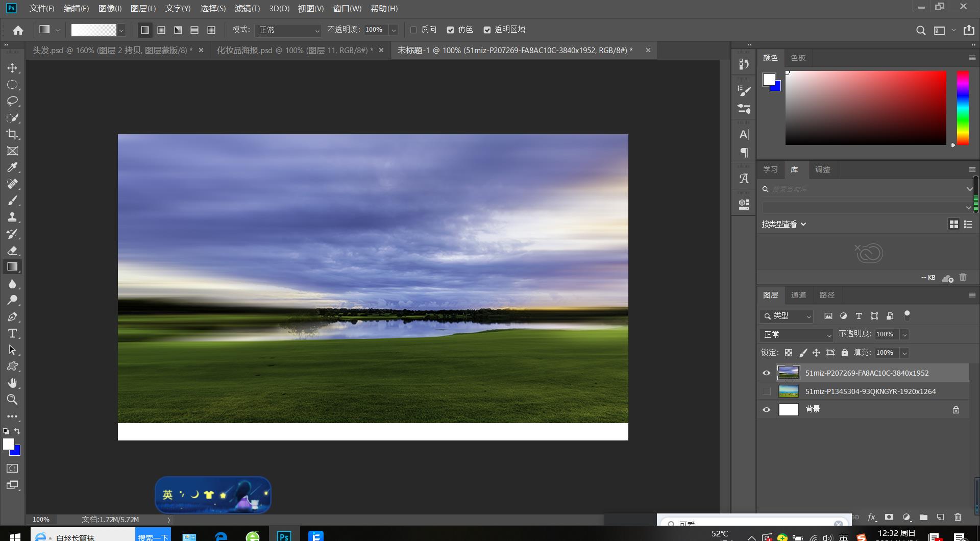Open Edge browser from the taskbar

click(x=221, y=536)
